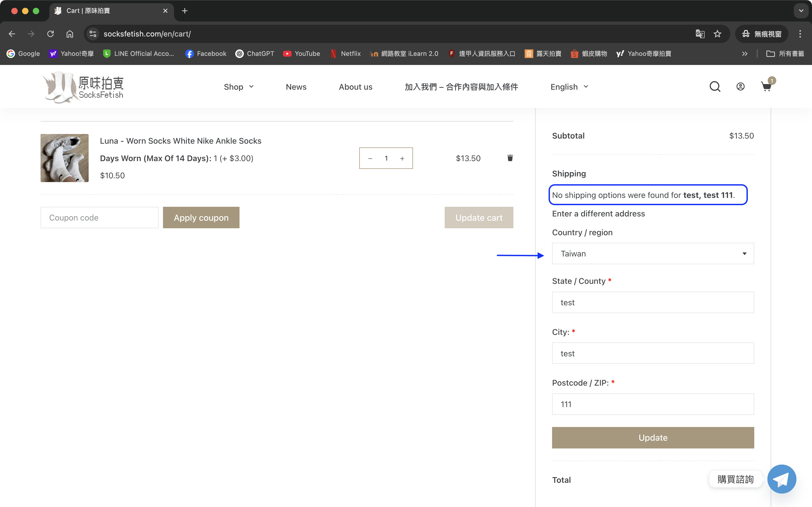
Task: Open the socks product thumbnail
Action: click(x=64, y=158)
